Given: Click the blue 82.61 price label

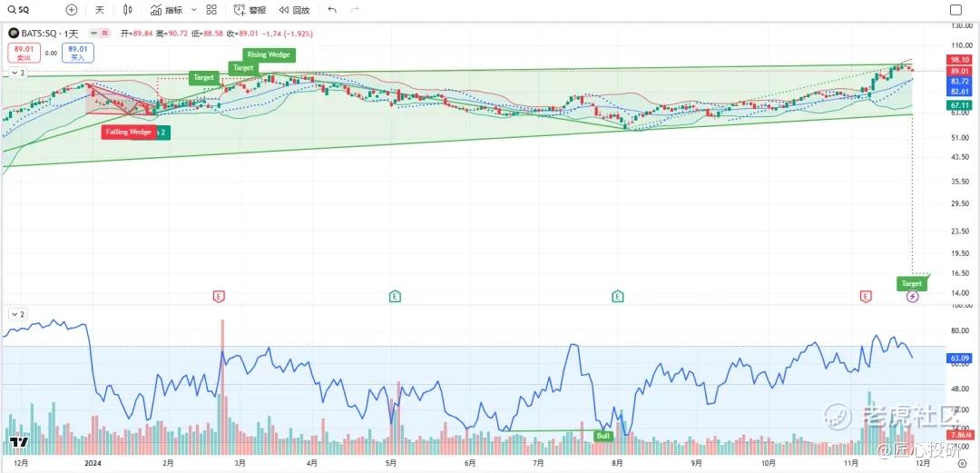Looking at the screenshot, I should [960, 92].
